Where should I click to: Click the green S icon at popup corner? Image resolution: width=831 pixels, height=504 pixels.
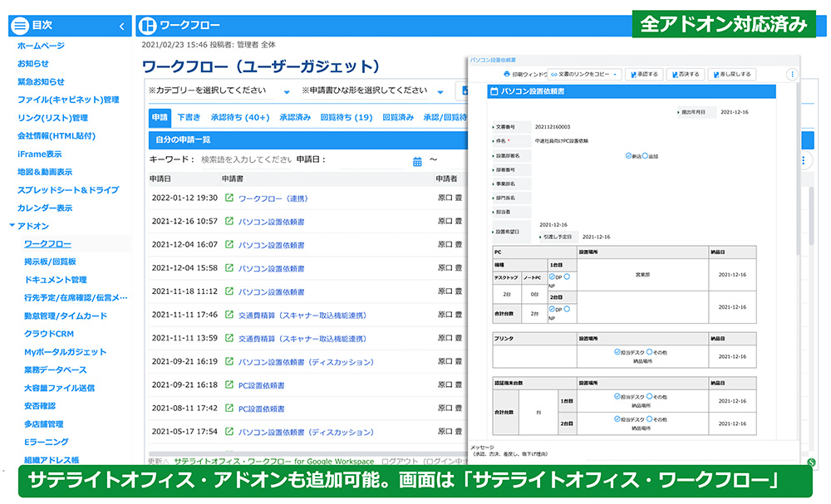[x=811, y=462]
